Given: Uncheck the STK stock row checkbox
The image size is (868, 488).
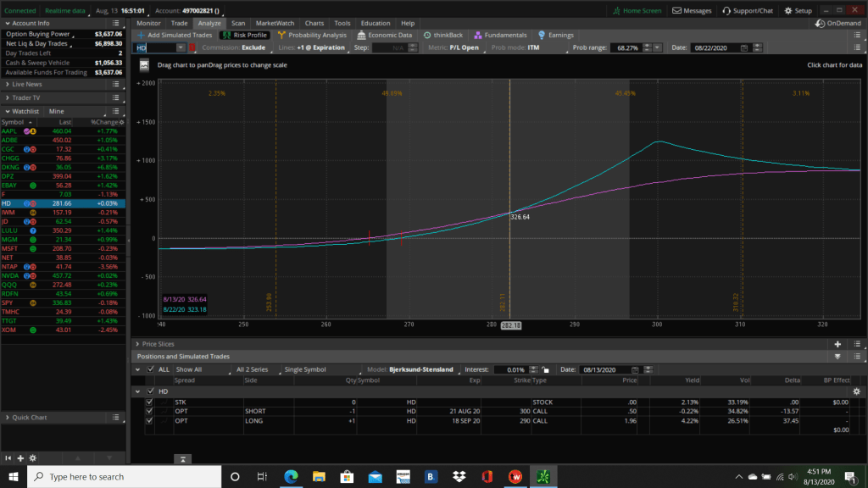Looking at the screenshot, I should (150, 402).
